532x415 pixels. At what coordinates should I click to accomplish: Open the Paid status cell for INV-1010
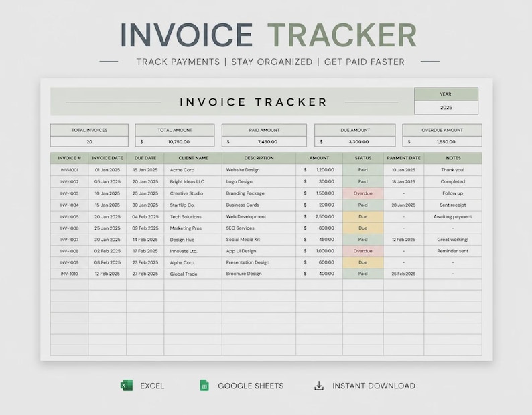tap(363, 274)
